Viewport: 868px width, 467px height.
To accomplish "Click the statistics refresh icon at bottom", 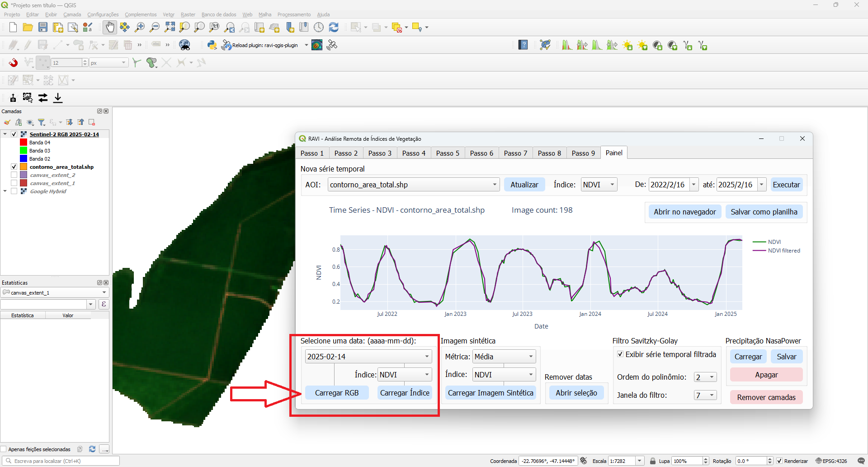I will (92, 449).
